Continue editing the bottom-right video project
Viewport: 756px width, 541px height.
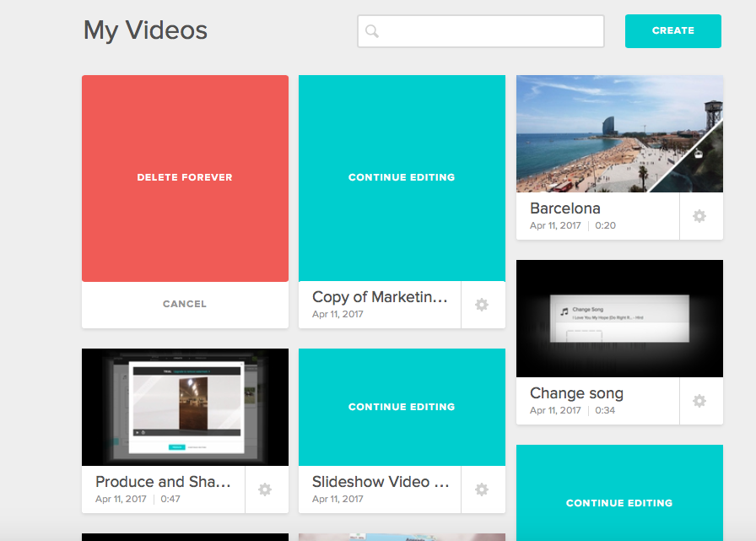point(619,502)
